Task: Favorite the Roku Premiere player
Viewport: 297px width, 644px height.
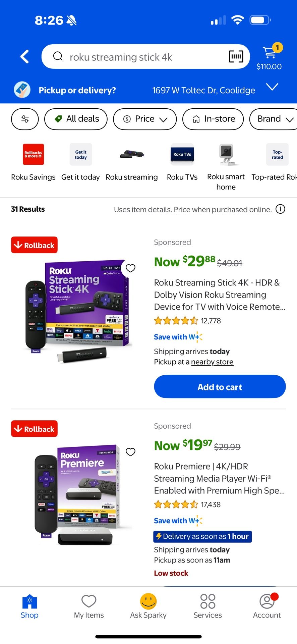Action: (x=130, y=452)
